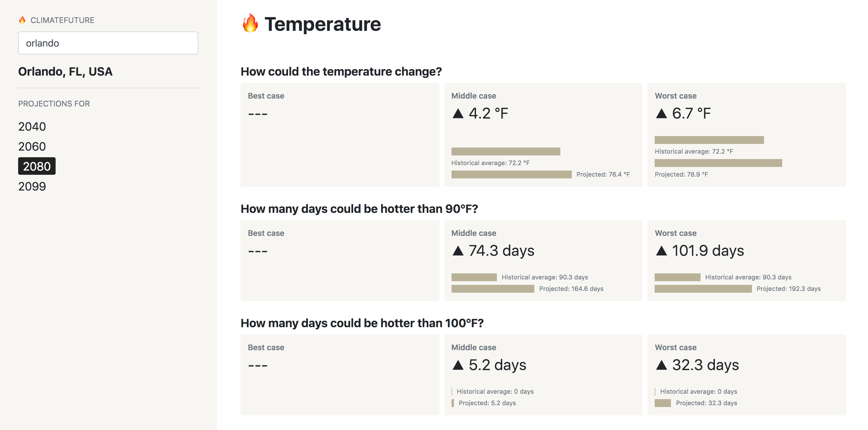This screenshot has width=868, height=430.
Task: Click the up arrow beside 4.2 °F
Action: (458, 113)
